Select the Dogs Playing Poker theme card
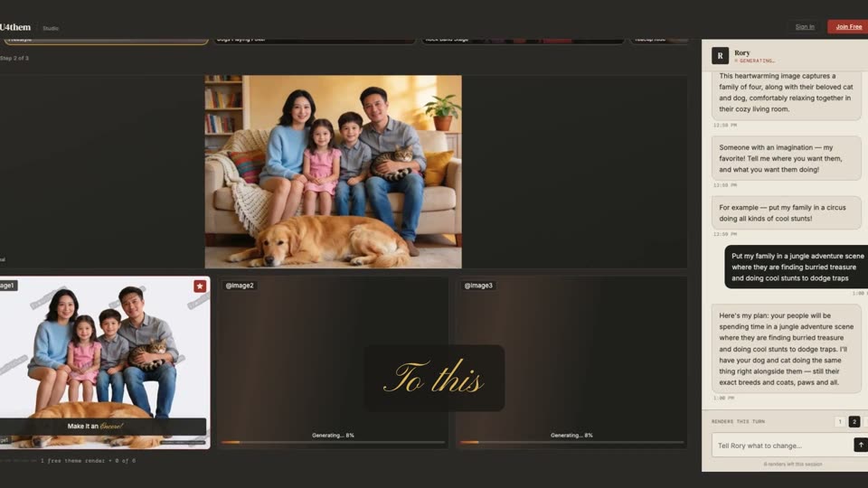Screen dimensions: 868x488 click(315, 41)
